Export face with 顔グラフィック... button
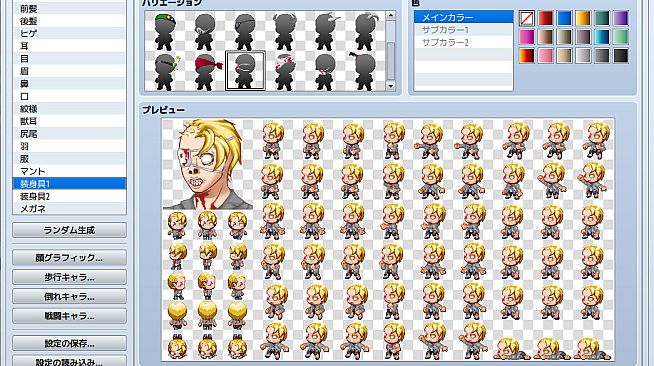This screenshot has height=366, width=654. [69, 258]
